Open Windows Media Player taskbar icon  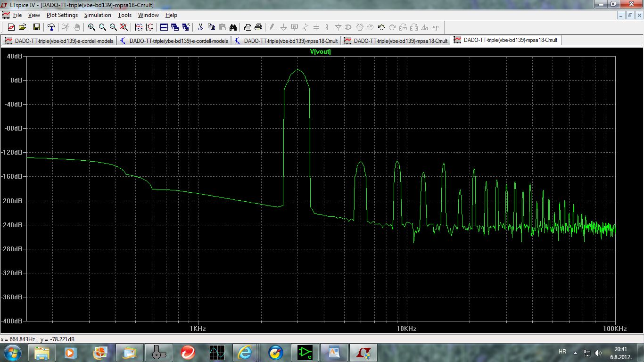pyautogui.click(x=70, y=352)
